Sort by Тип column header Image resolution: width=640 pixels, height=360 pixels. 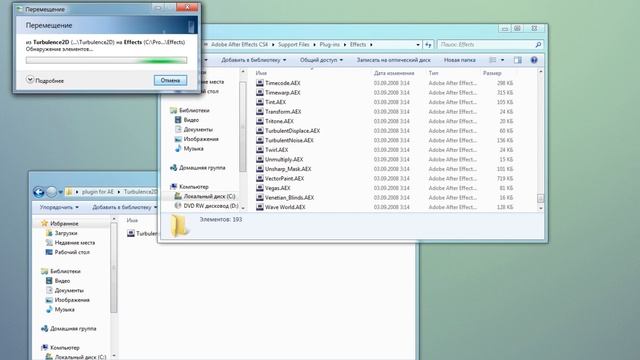[433, 73]
